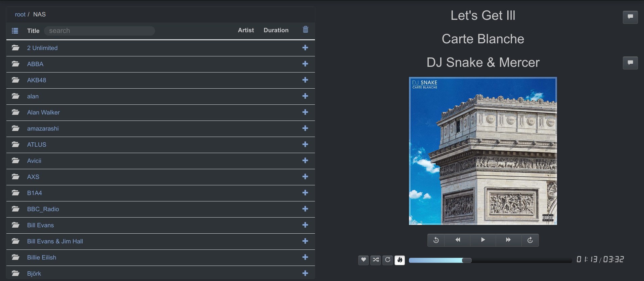Click folder icon of Billie Eilish
644x281 pixels.
click(15, 257)
